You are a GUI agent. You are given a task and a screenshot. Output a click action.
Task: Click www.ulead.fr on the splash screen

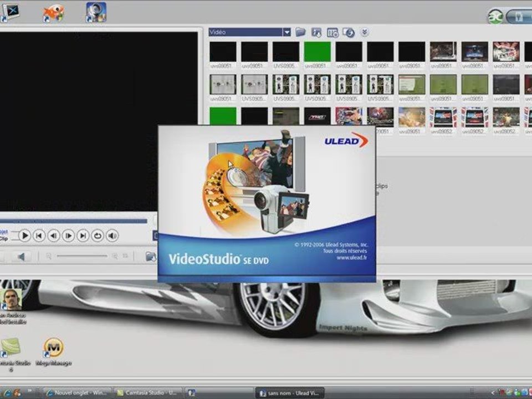click(x=352, y=258)
